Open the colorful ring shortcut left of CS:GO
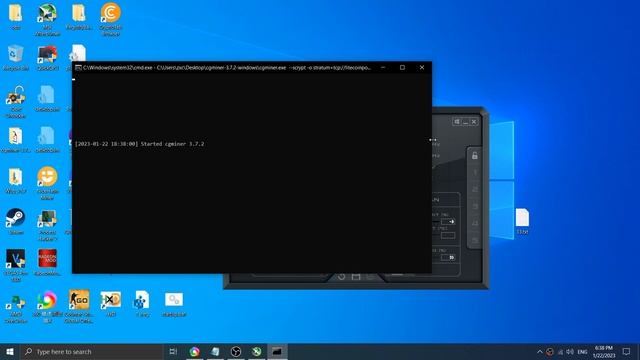Viewport: 640px width, 360px height. click(x=47, y=306)
